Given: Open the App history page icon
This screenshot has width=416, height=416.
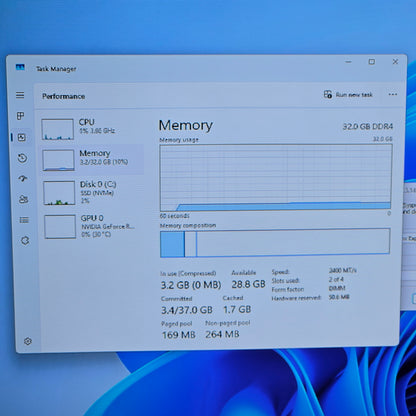Looking at the screenshot, I should pyautogui.click(x=22, y=158).
